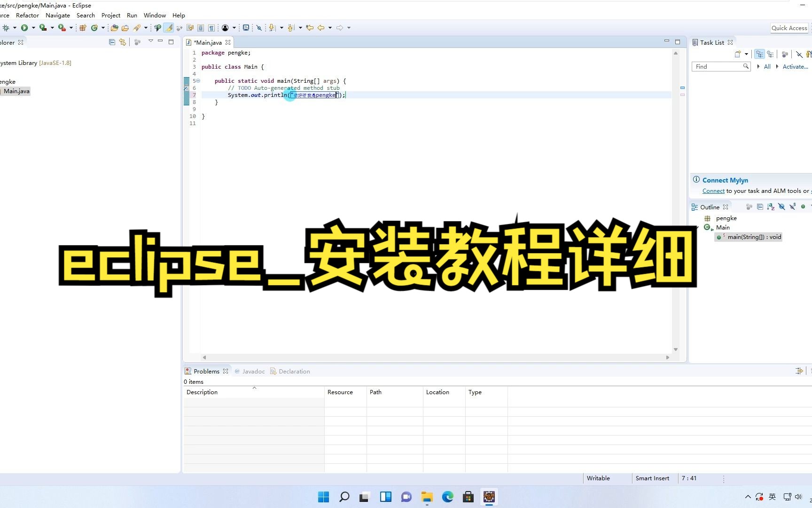This screenshot has height=508, width=812.
Task: Open the Run launch history dropdown
Action: click(x=33, y=28)
